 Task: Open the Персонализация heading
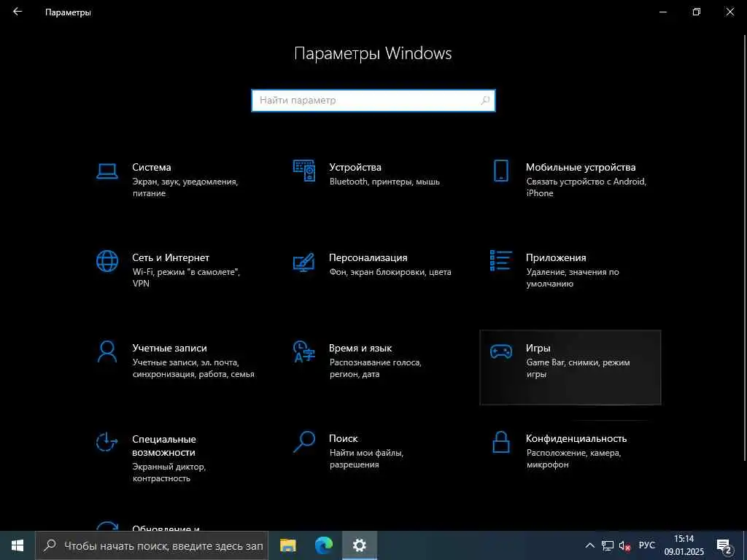pos(368,257)
